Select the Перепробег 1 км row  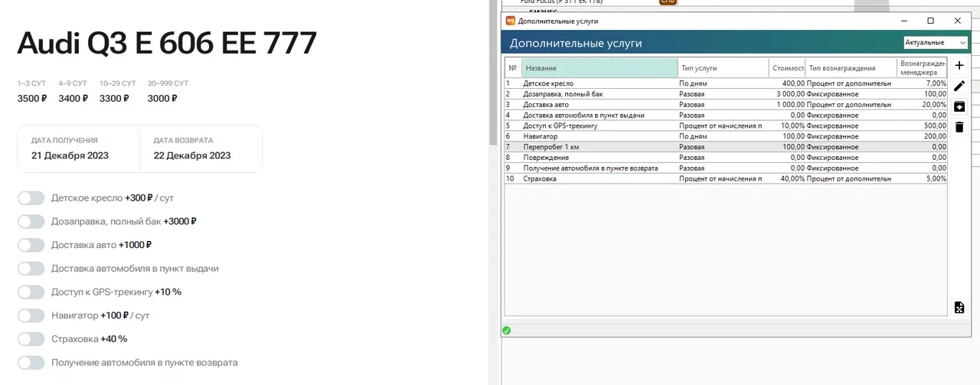point(726,147)
